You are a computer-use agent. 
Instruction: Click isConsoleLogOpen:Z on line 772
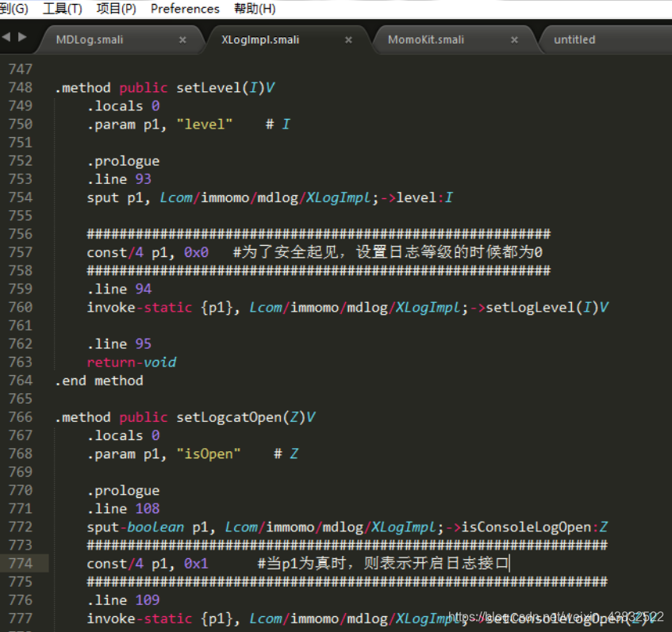pyautogui.click(x=535, y=527)
